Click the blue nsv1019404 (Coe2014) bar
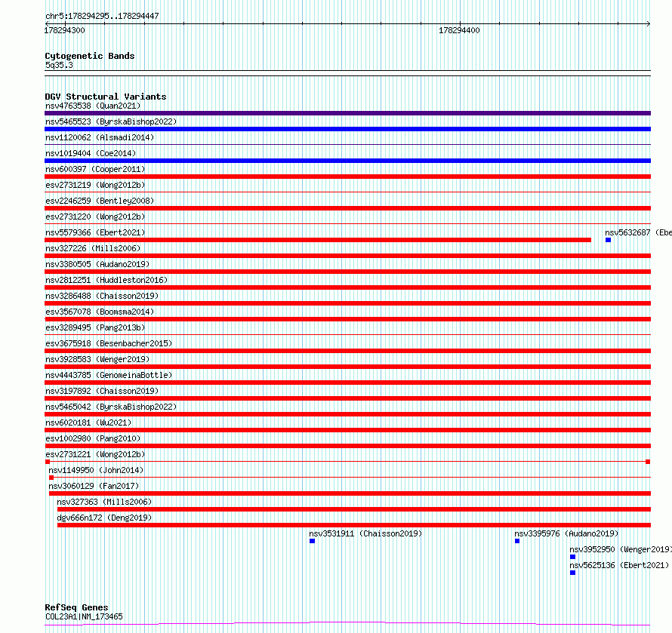This screenshot has width=672, height=633. coord(347,161)
